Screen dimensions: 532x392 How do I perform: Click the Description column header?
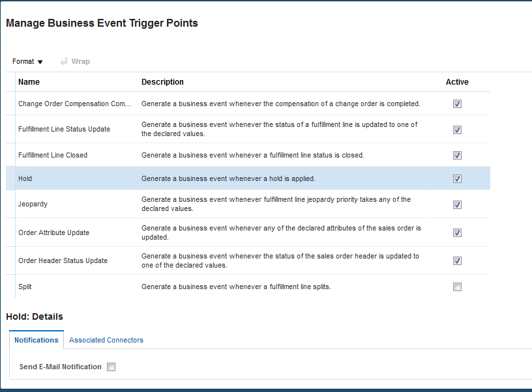click(x=163, y=82)
